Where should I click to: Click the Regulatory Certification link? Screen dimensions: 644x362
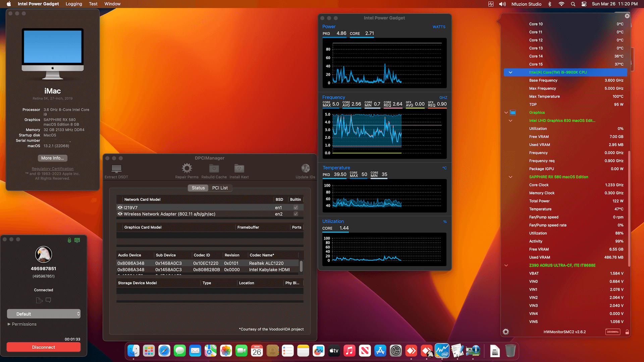tap(52, 169)
